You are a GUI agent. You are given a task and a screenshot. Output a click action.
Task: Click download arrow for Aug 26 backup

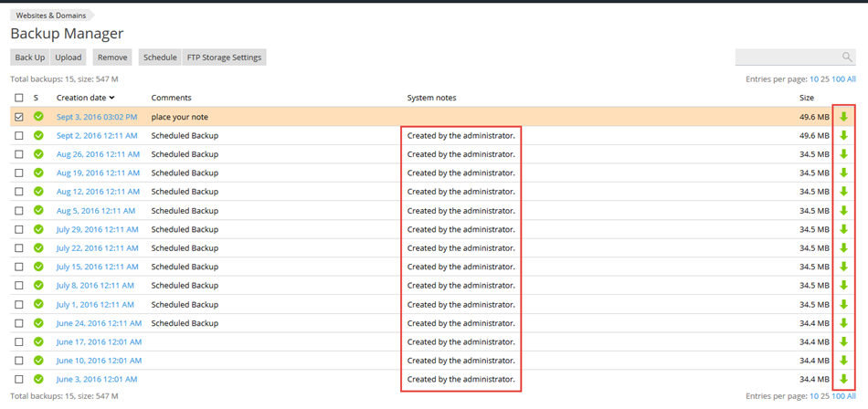click(843, 154)
